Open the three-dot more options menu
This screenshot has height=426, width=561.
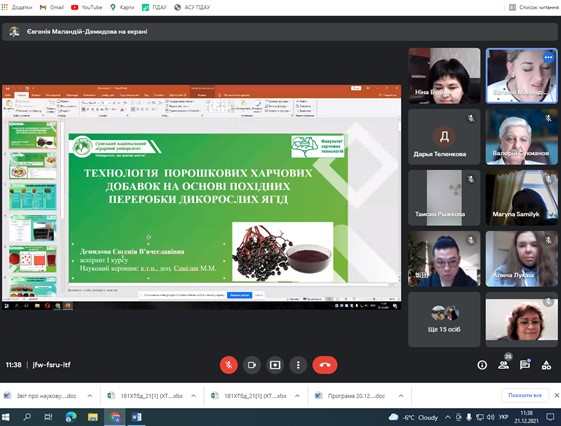click(x=298, y=365)
